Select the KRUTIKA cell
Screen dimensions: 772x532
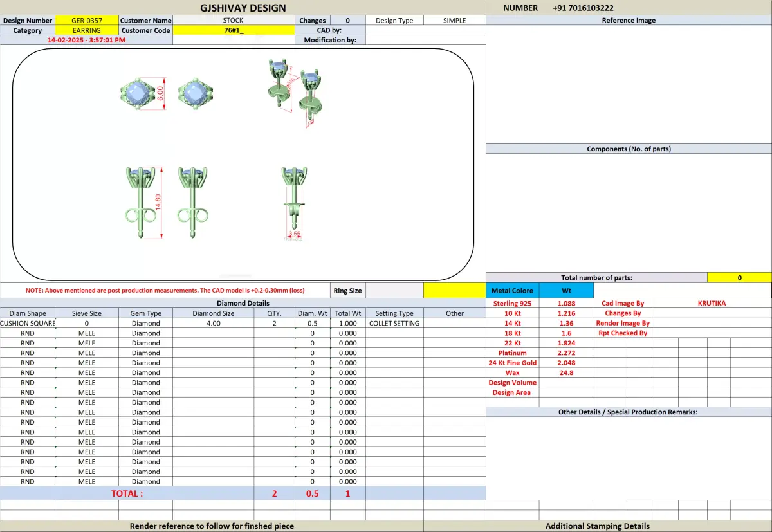[712, 303]
